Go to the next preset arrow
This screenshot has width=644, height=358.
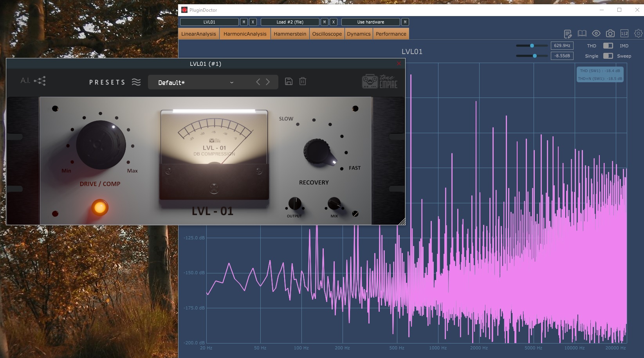click(x=268, y=82)
